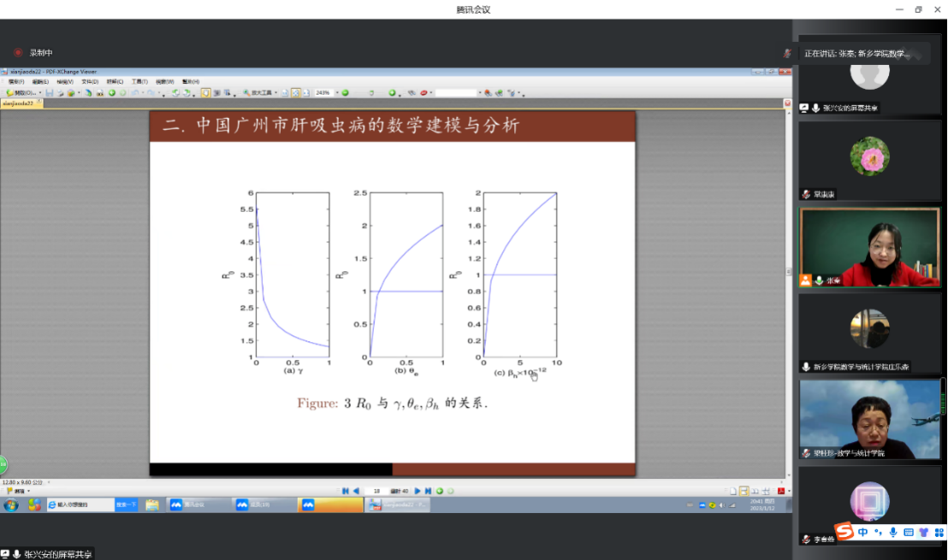The image size is (948, 560).
Task: Open the 腾讯会议 taskbar button
Action: coord(198,505)
